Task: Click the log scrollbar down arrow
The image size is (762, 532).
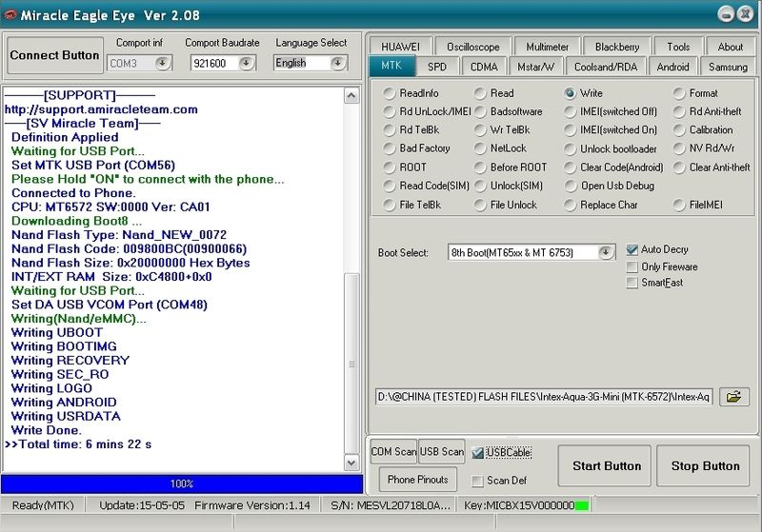Action: coord(351,463)
